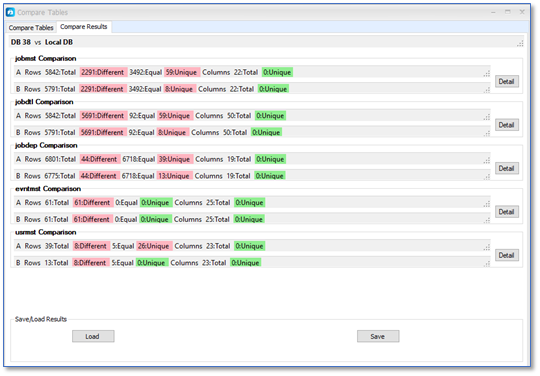540x376 pixels.
Task: Click jobdtl row B 92:Equal value
Action: (141, 133)
